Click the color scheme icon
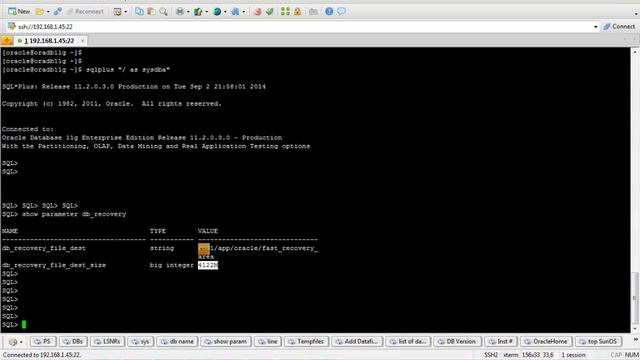The image size is (640, 360). click(x=198, y=11)
